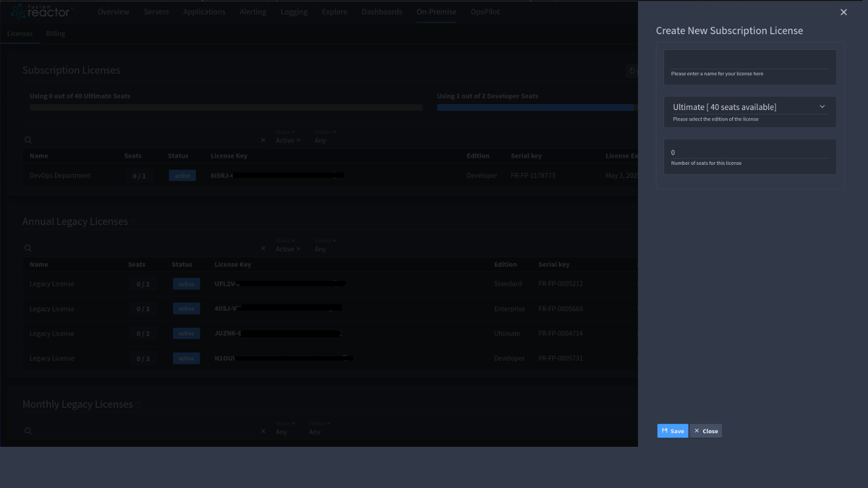Open Status filter in Subscription Licenses

(x=285, y=132)
